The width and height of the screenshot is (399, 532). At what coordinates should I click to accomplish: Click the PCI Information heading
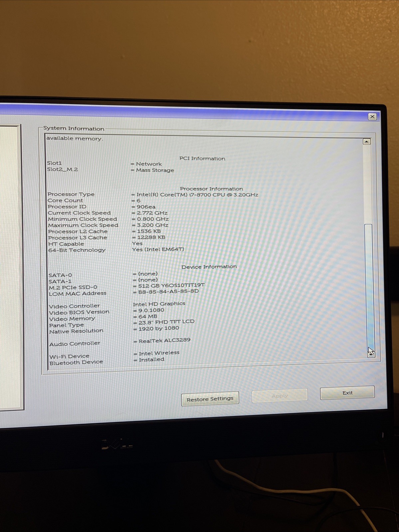202,158
